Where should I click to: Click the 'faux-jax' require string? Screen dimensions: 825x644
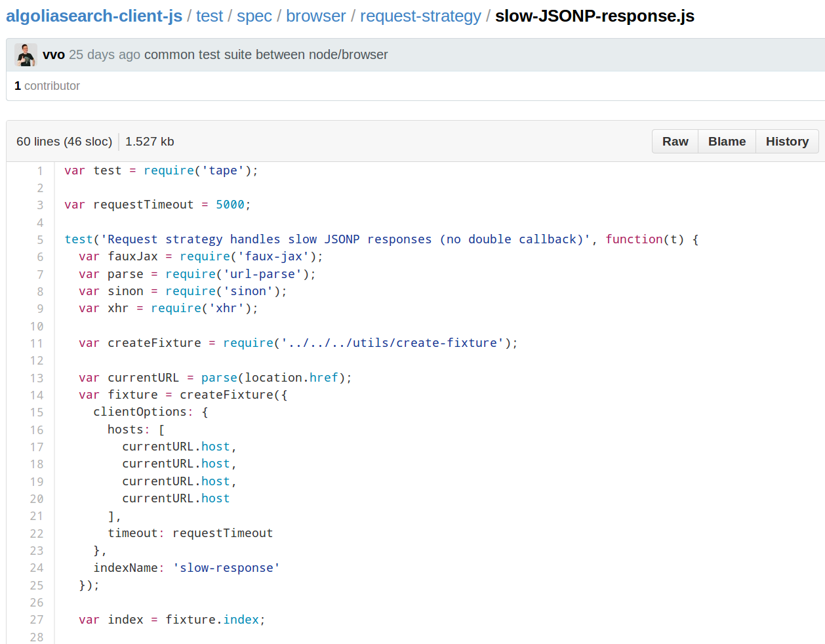tap(273, 256)
